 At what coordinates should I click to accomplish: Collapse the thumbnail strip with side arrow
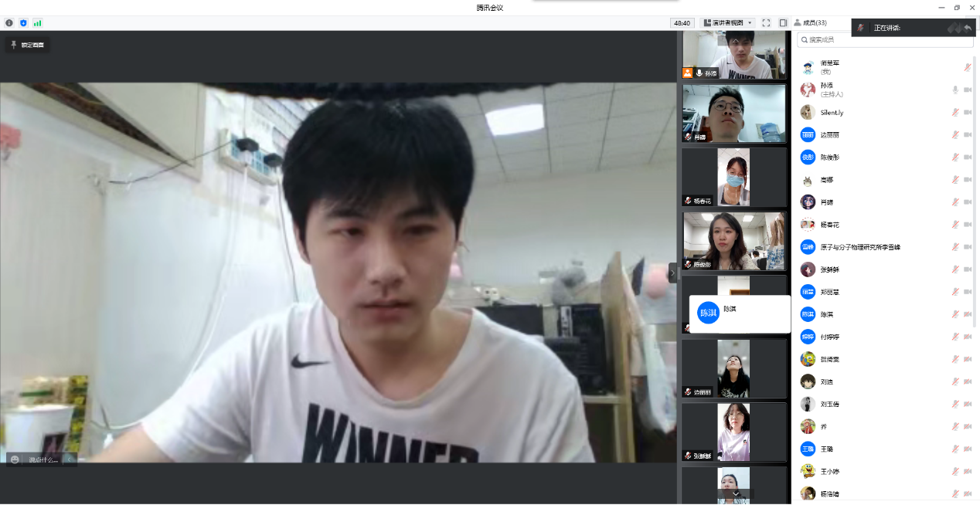672,273
